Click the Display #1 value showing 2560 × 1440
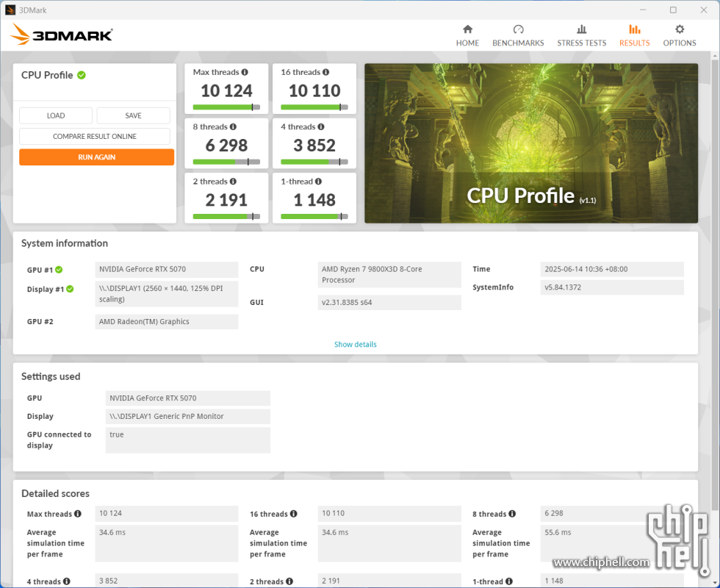This screenshot has height=588, width=720. point(167,294)
